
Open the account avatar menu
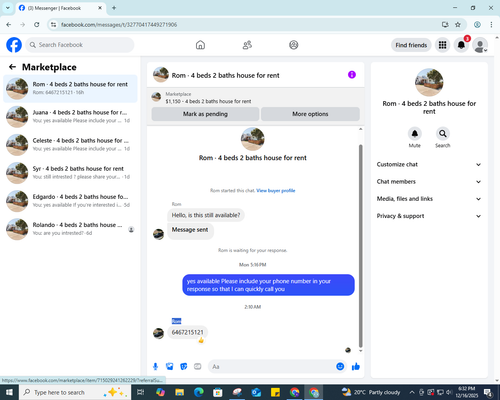point(480,45)
